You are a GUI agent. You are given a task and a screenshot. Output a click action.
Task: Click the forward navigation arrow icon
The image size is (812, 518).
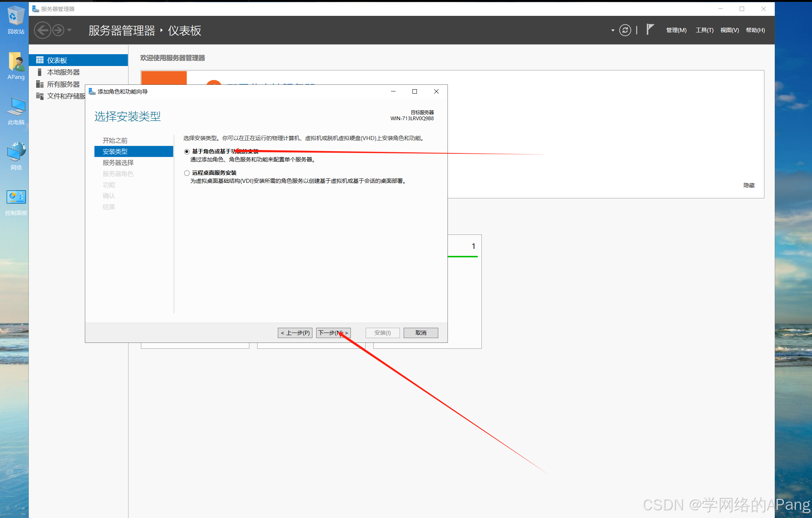click(x=58, y=30)
